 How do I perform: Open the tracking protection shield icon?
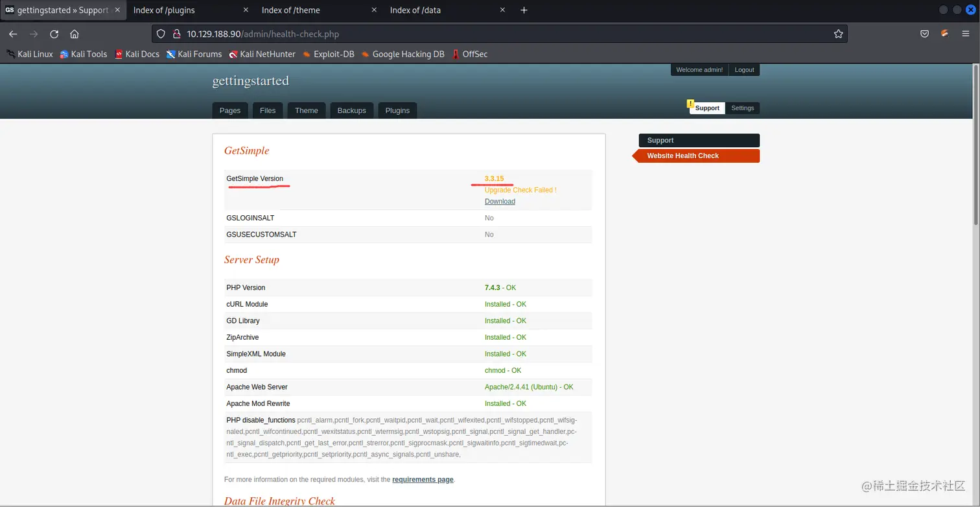coord(161,34)
